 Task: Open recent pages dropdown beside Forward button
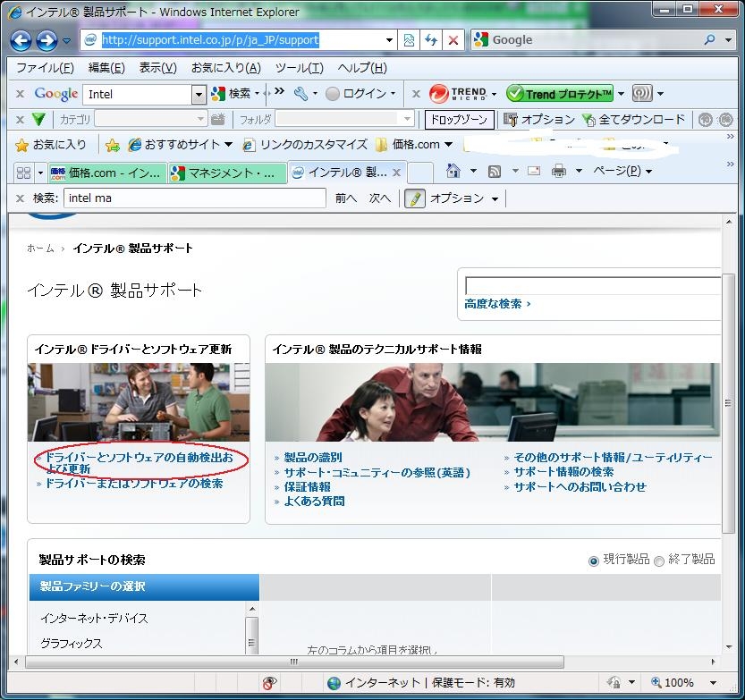click(66, 41)
